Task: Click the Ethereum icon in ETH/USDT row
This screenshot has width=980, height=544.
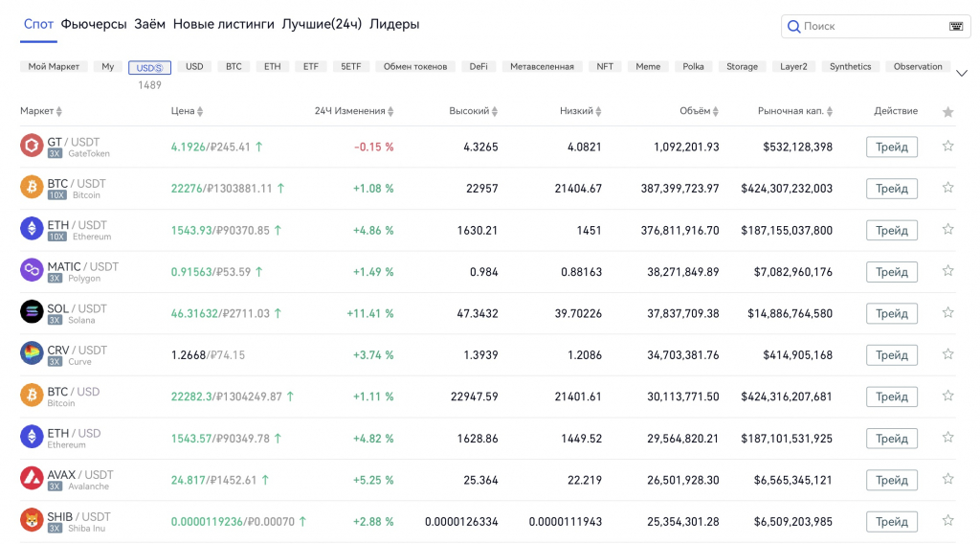Action: coord(32,228)
